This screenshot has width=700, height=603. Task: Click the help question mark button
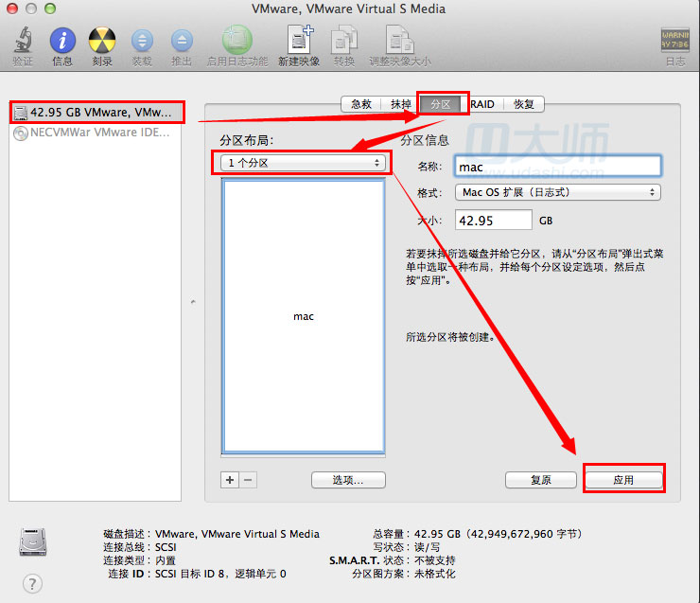tap(32, 583)
